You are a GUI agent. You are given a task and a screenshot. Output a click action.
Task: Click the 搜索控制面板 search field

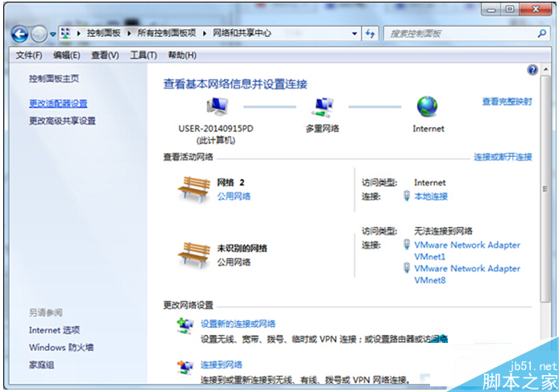[x=459, y=34]
